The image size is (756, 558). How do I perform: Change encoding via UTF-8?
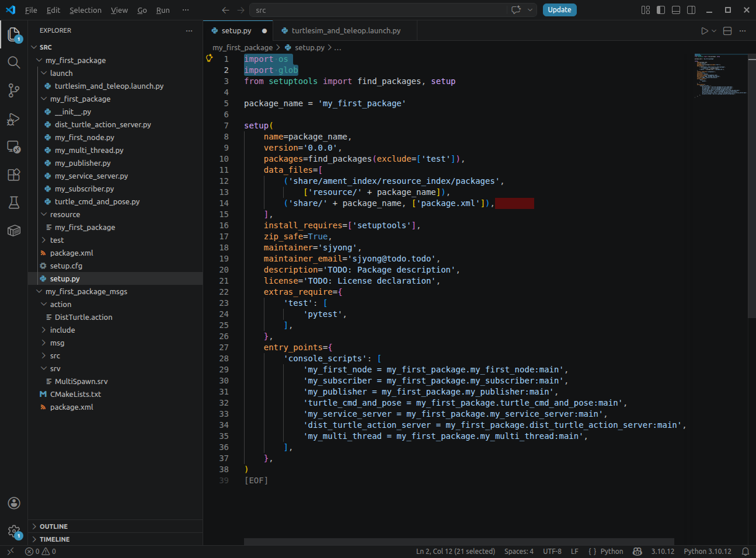552,551
